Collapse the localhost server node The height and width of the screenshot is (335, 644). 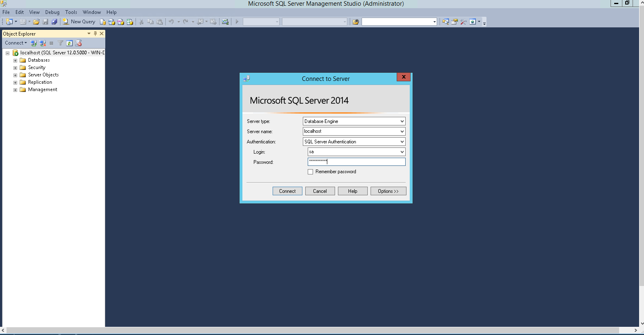point(7,53)
